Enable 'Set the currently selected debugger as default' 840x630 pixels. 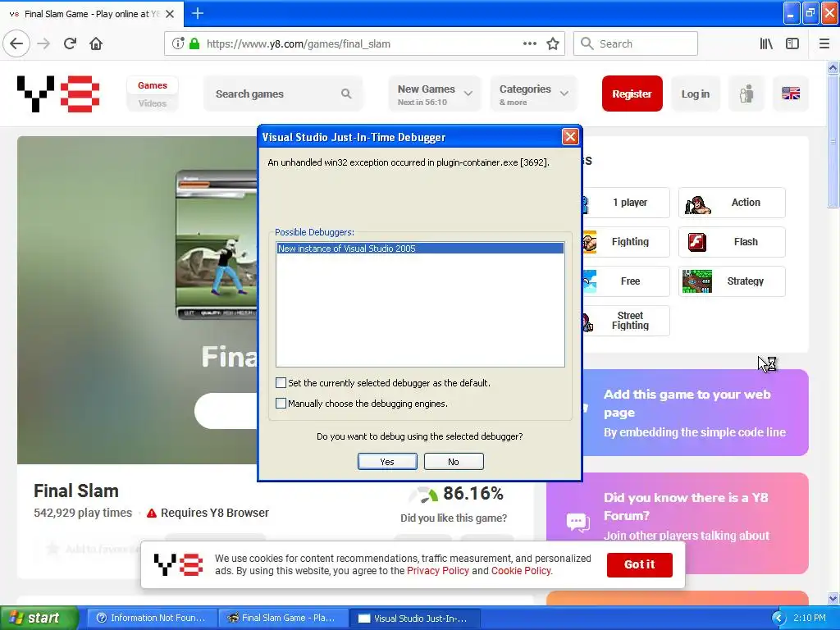coord(281,382)
